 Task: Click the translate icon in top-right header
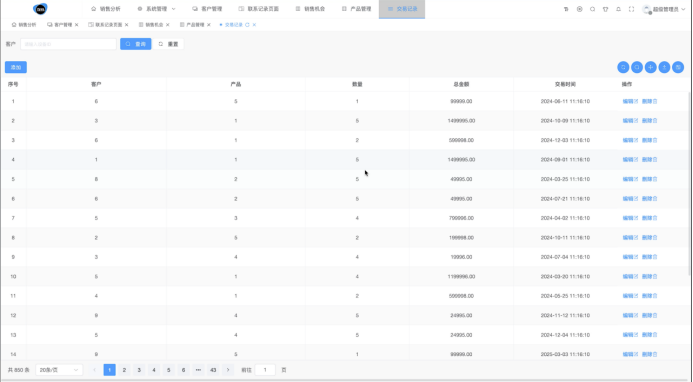[566, 9]
